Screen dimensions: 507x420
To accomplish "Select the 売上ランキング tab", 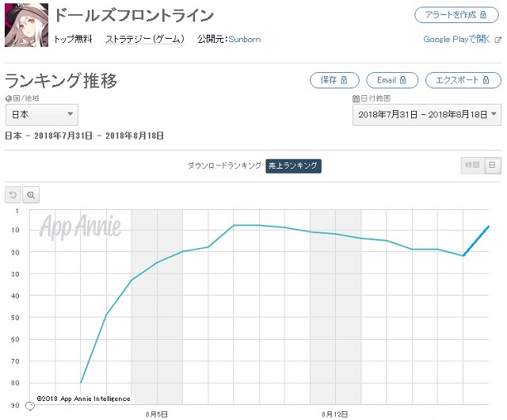I will tap(293, 166).
